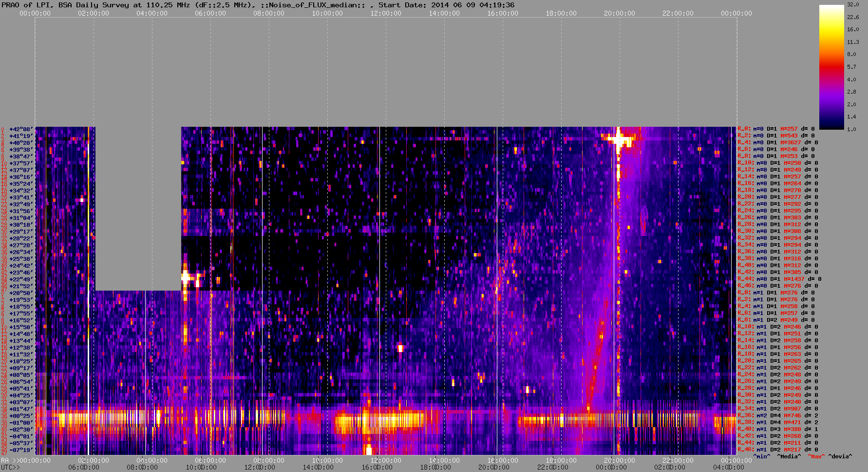Click the row stats line with M=303
The image size is (868, 472).
coord(778,218)
